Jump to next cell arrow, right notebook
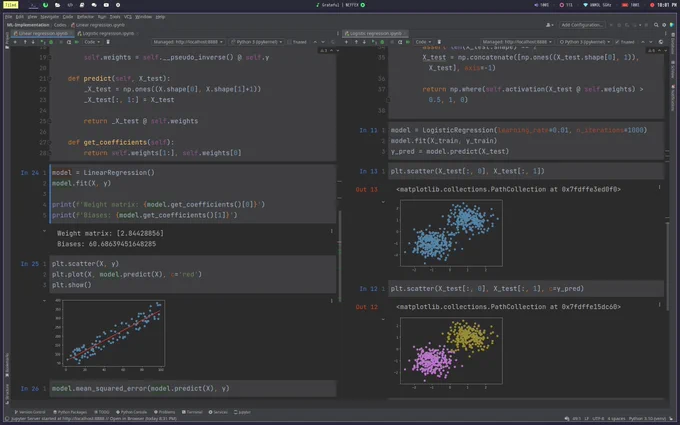The height and width of the screenshot is (425, 680). coord(651,42)
